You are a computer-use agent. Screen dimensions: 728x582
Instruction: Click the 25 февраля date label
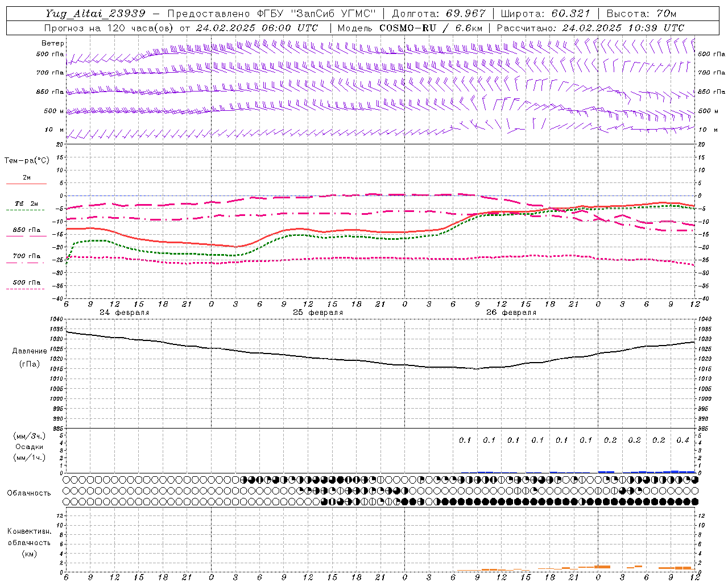[318, 313]
